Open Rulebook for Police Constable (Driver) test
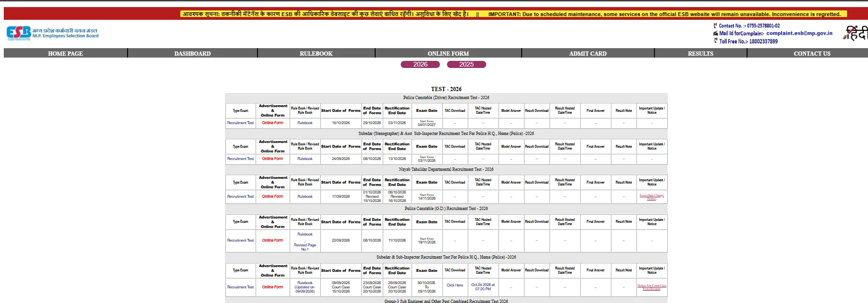Image resolution: width=868 pixels, height=303 pixels. coord(305,123)
